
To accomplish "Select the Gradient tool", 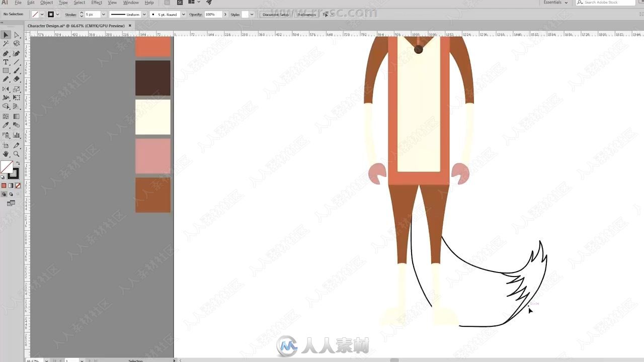I will [x=16, y=116].
